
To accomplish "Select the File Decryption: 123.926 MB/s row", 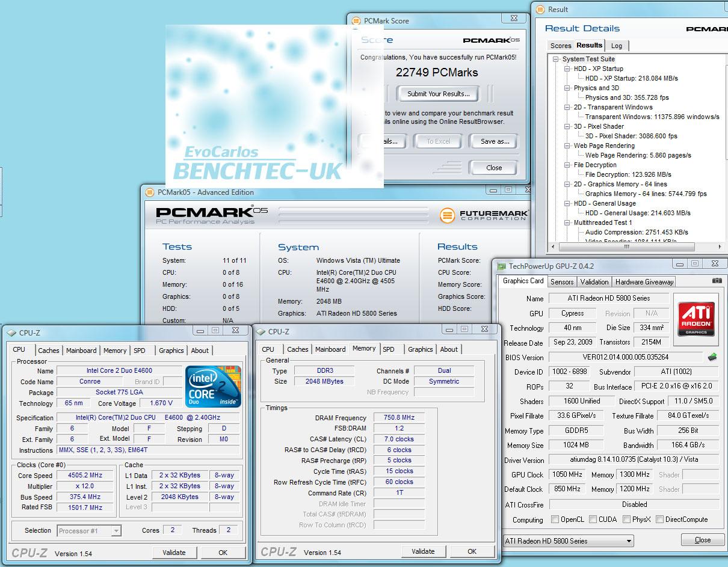I will (628, 174).
